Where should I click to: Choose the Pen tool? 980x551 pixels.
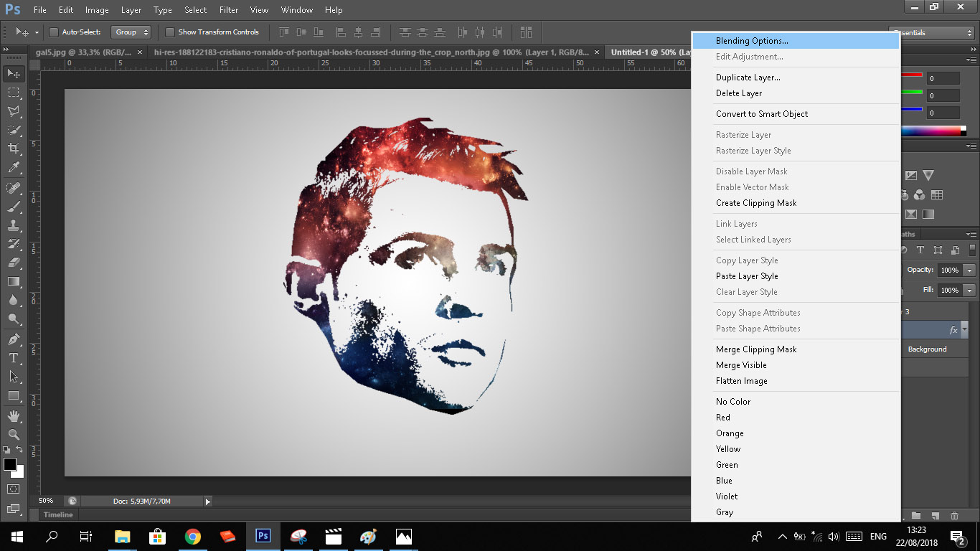14,339
